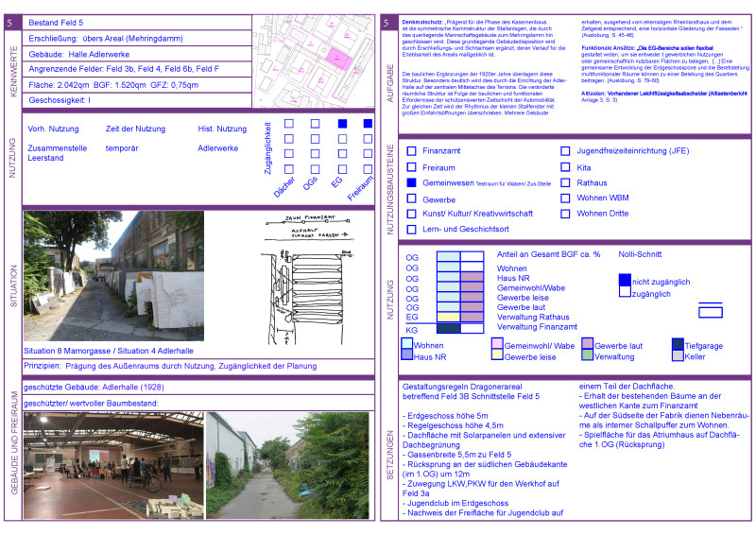Untick the filled Gemeinwesen checkbox

coord(411,182)
